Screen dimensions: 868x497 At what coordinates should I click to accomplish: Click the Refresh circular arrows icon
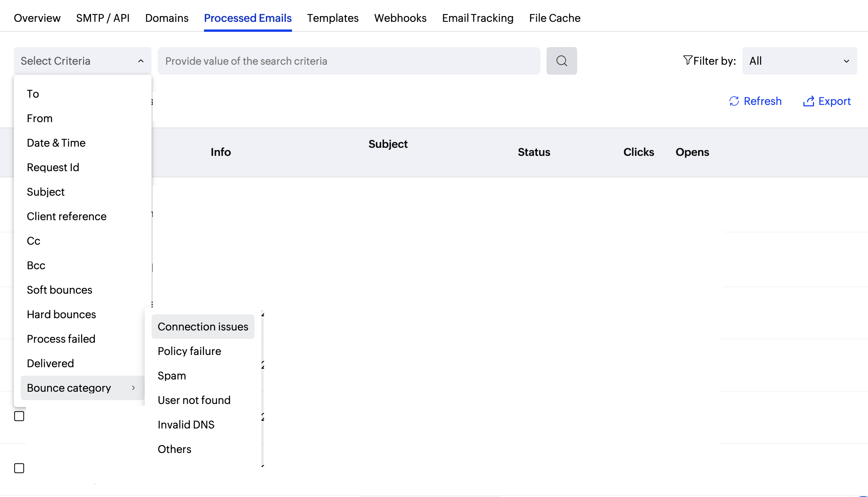734,101
